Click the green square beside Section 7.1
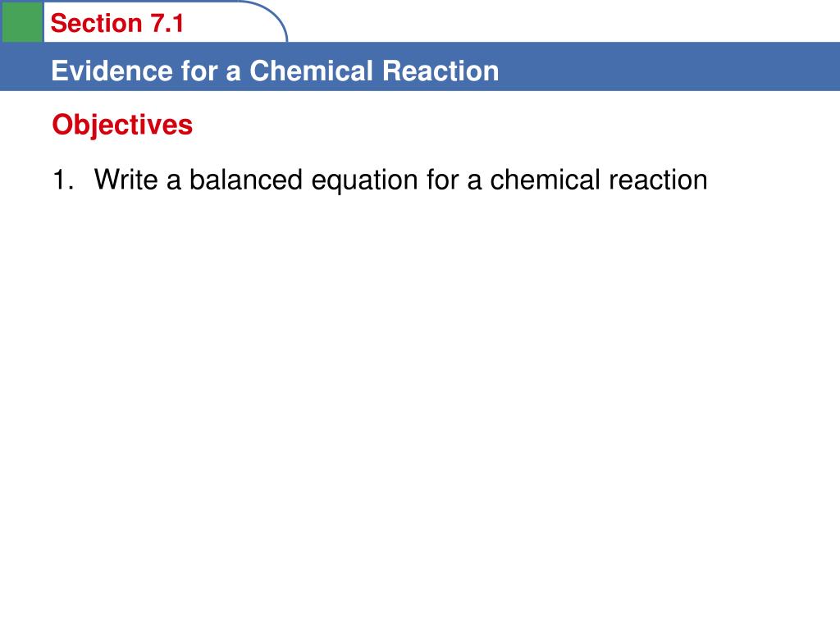This screenshot has width=840, height=630. pyautogui.click(x=22, y=21)
